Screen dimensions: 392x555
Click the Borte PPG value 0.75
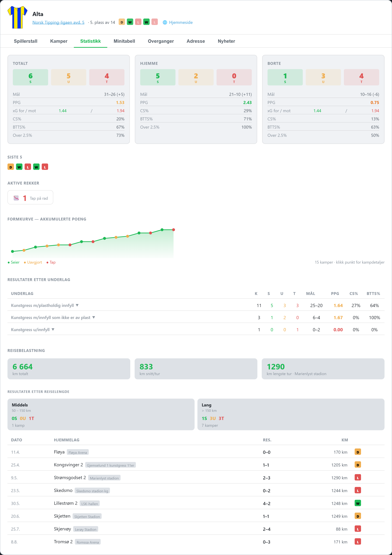pyautogui.click(x=375, y=102)
